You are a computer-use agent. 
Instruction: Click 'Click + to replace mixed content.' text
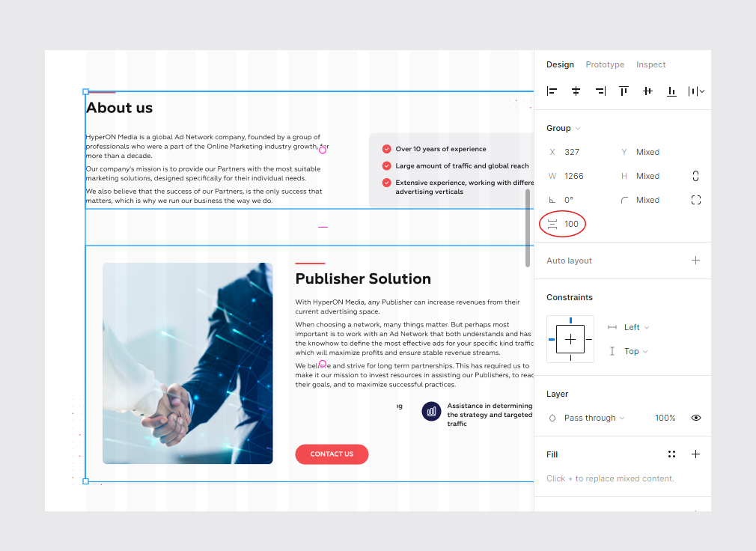610,478
